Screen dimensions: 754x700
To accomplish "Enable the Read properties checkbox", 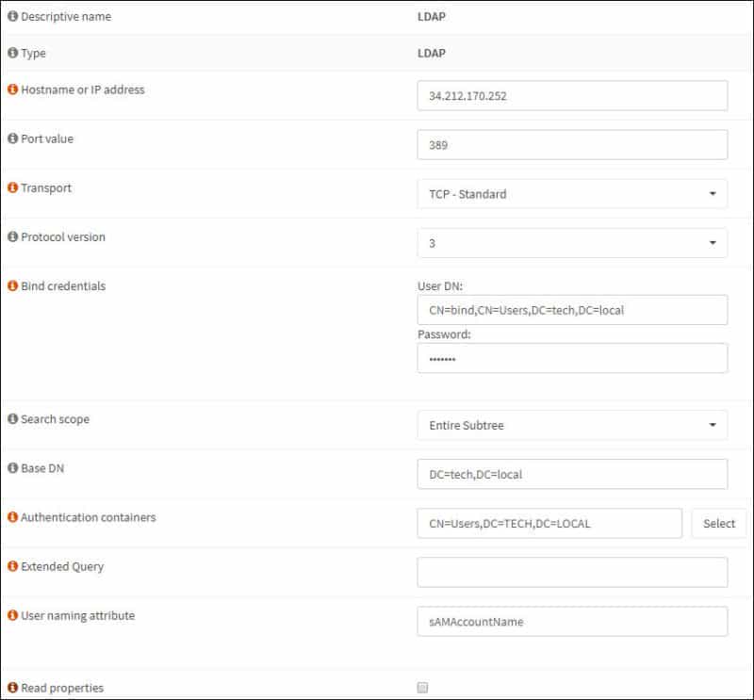I will (422, 688).
